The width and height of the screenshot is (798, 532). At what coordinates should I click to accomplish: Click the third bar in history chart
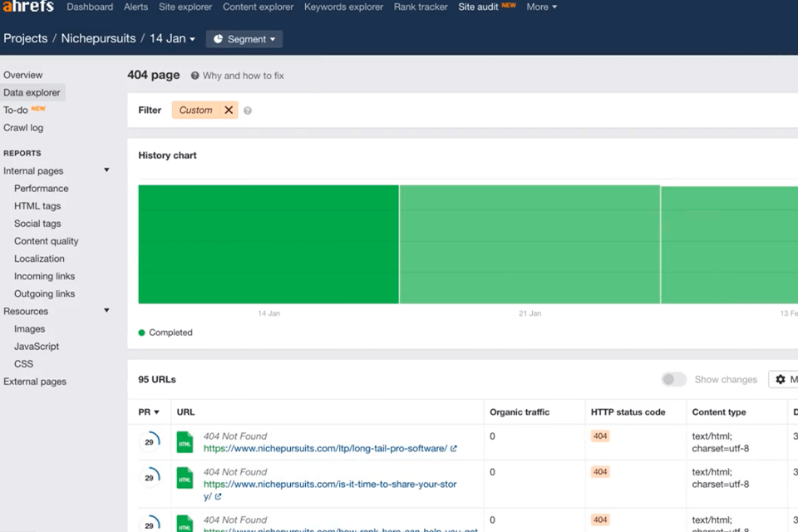pyautogui.click(x=730, y=245)
